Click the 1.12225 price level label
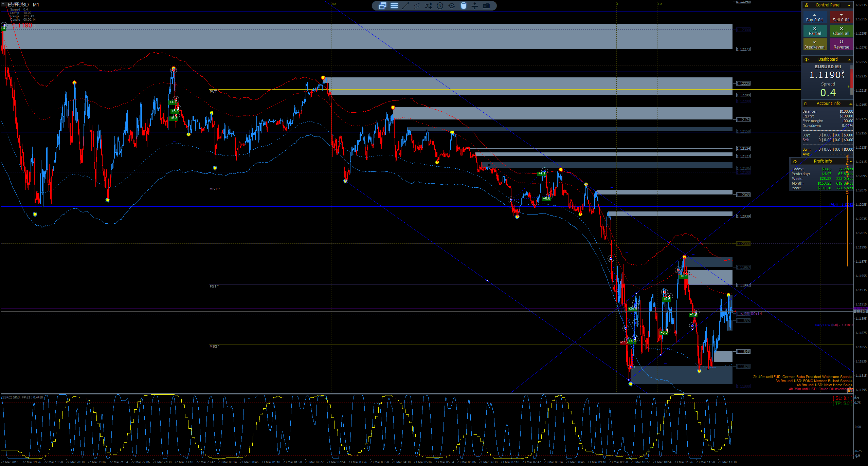868x466 pixels. [743, 83]
